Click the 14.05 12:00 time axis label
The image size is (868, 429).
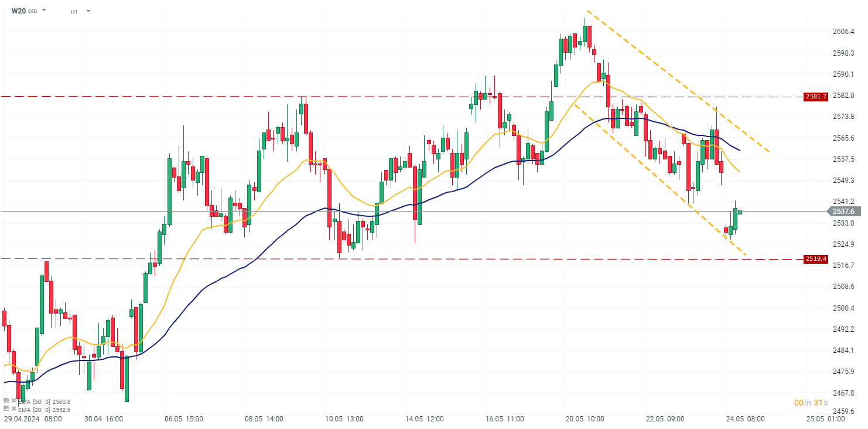[425, 419]
